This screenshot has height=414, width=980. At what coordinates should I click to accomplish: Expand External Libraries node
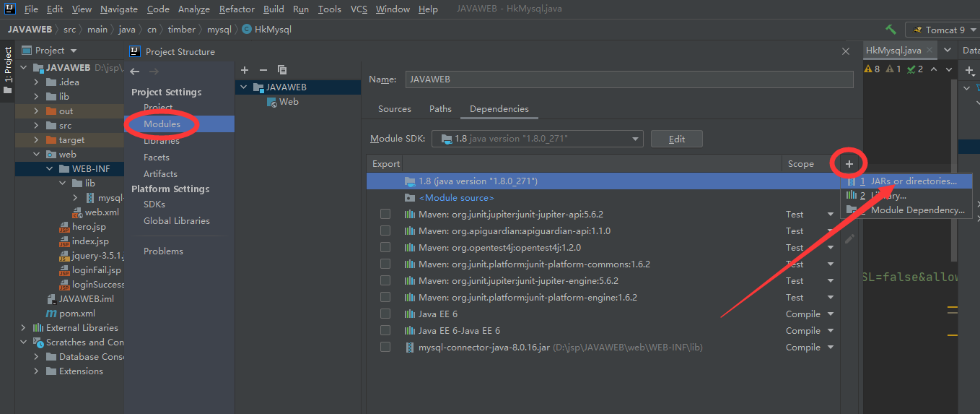(x=25, y=327)
